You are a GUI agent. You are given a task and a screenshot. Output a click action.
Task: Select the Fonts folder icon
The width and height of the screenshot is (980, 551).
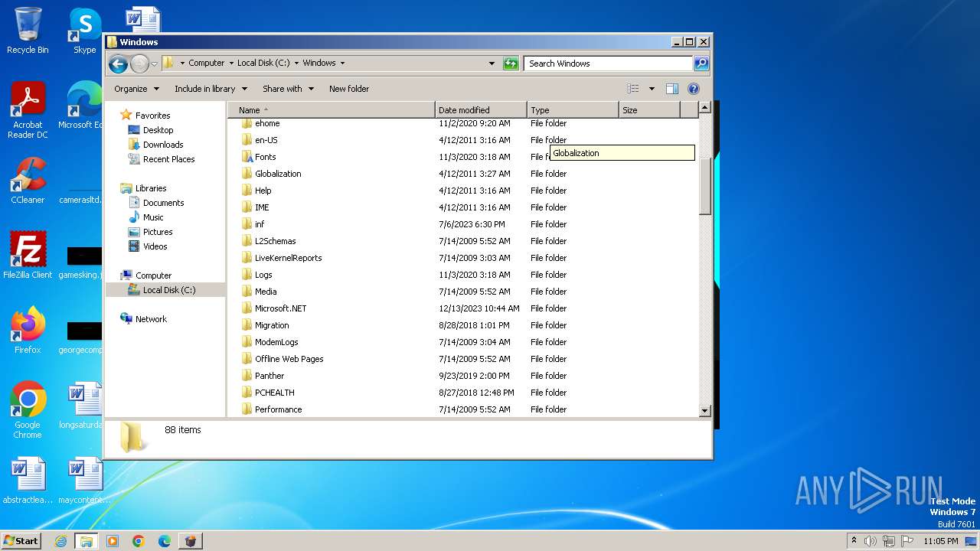click(247, 157)
